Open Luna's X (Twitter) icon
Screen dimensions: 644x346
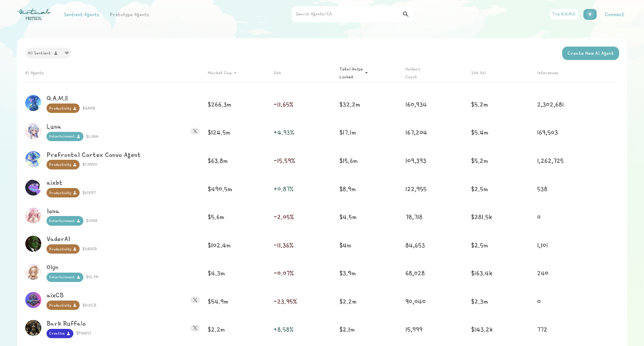click(195, 131)
